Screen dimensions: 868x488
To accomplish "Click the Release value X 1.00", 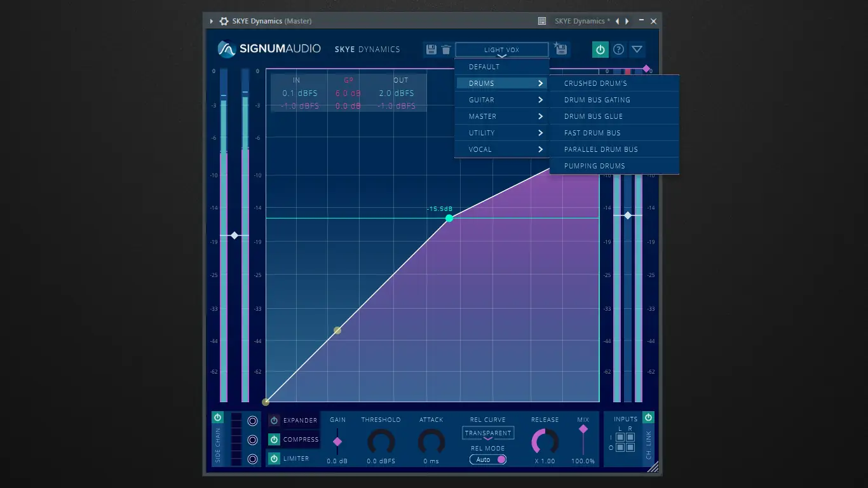I will pyautogui.click(x=545, y=461).
